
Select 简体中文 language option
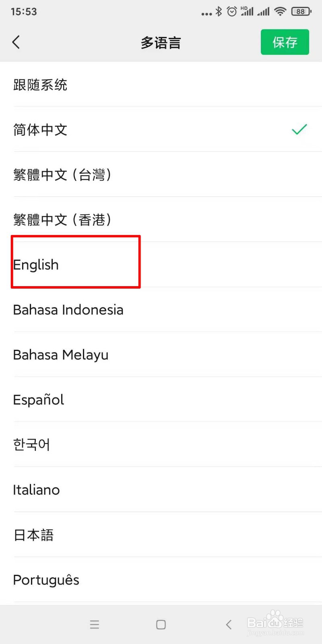coord(161,130)
